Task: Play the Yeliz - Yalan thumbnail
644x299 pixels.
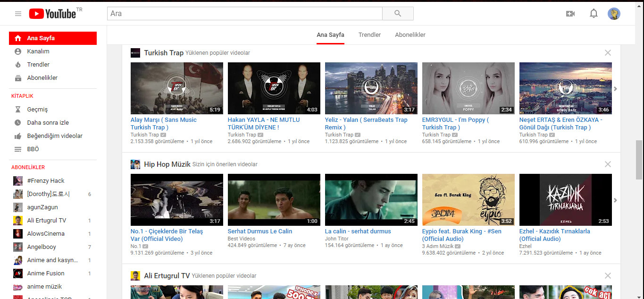Action: (371, 88)
